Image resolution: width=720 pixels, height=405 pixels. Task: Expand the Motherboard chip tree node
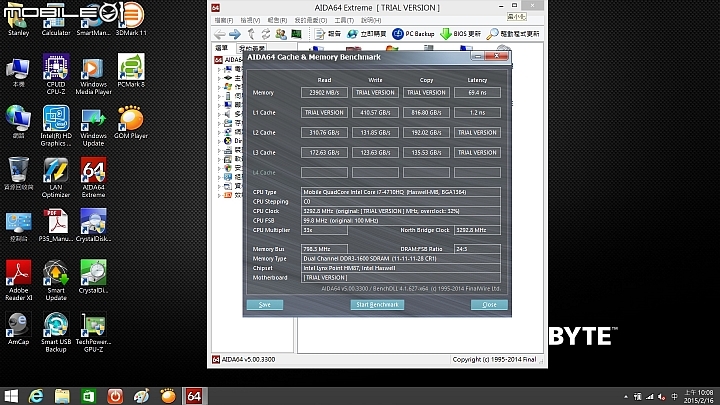(219, 78)
